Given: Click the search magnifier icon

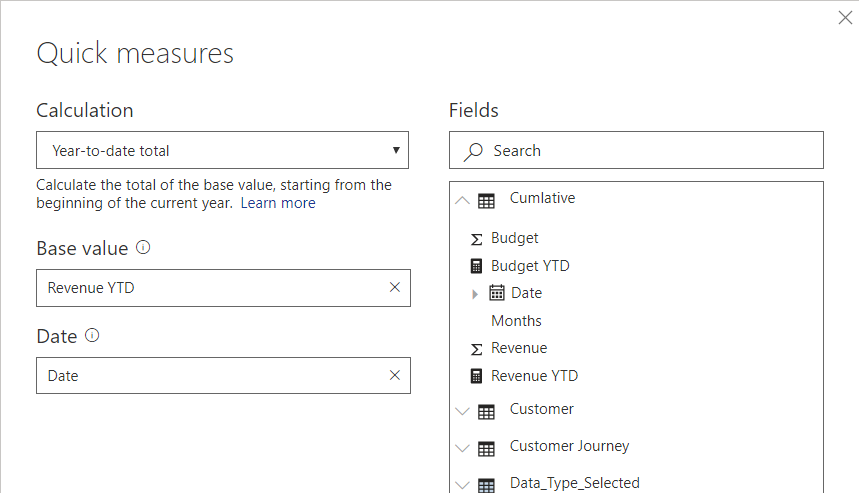Looking at the screenshot, I should point(473,152).
